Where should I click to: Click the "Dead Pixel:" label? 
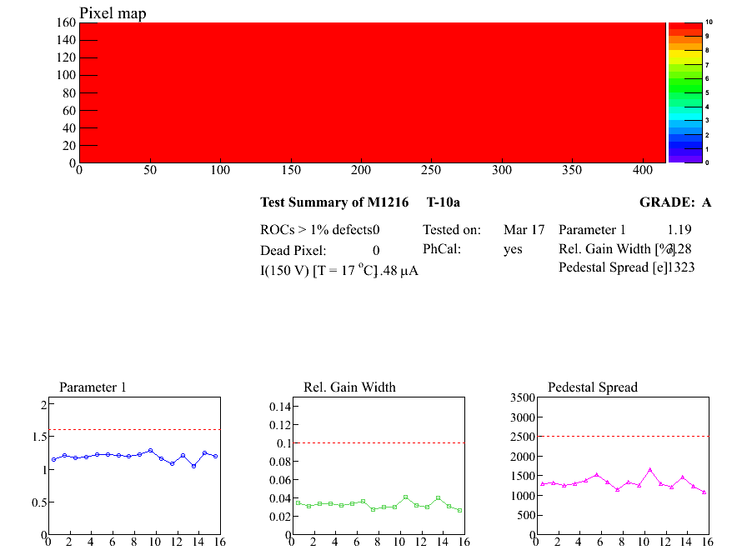coord(293,250)
